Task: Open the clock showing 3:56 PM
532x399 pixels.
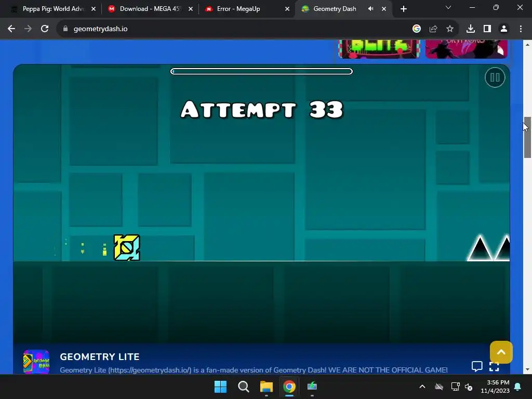Action: pos(495,387)
